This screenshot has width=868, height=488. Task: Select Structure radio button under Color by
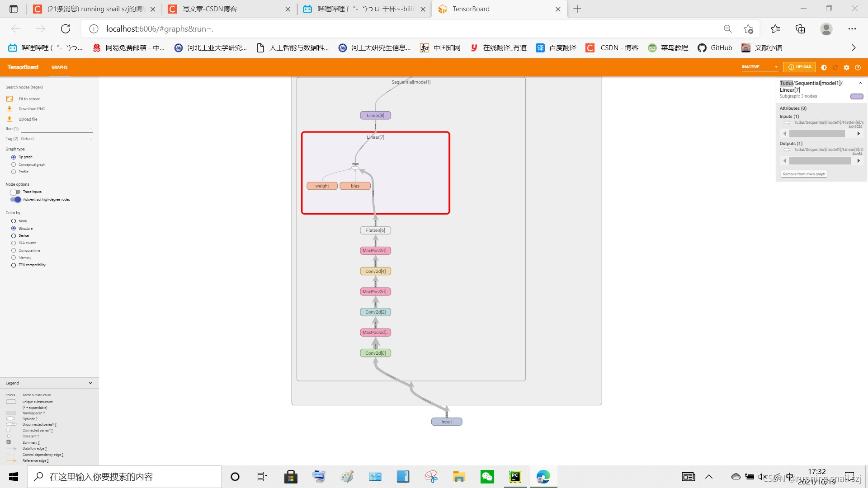14,228
